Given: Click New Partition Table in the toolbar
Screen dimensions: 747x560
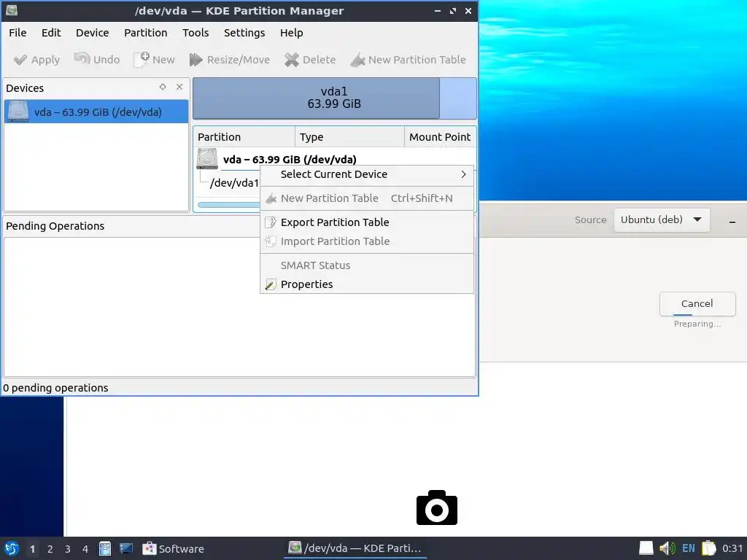Looking at the screenshot, I should click(x=409, y=60).
